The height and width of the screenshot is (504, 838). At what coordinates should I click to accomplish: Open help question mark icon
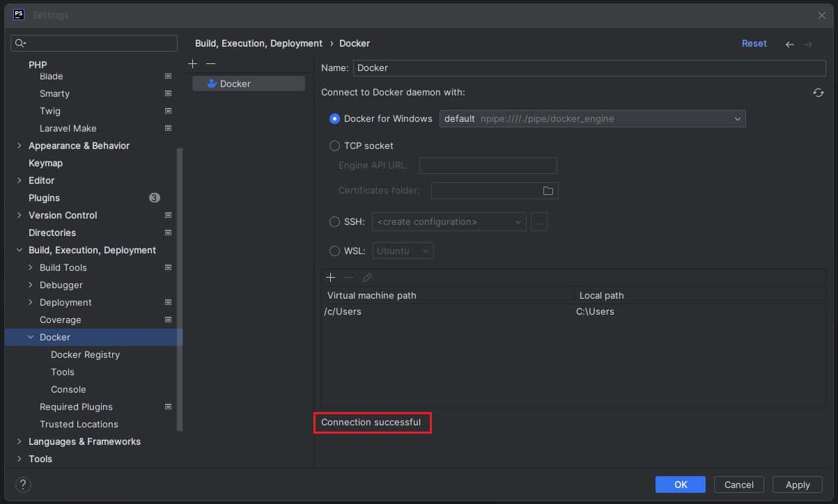[23, 485]
